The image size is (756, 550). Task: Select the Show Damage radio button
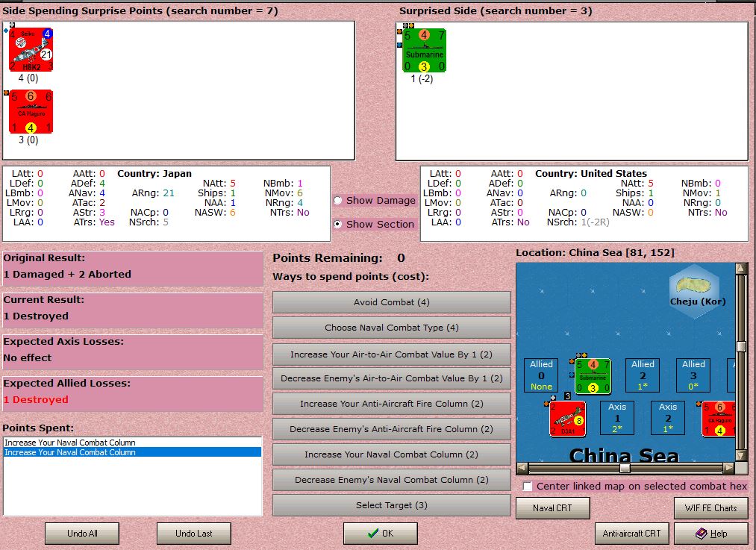pos(338,201)
